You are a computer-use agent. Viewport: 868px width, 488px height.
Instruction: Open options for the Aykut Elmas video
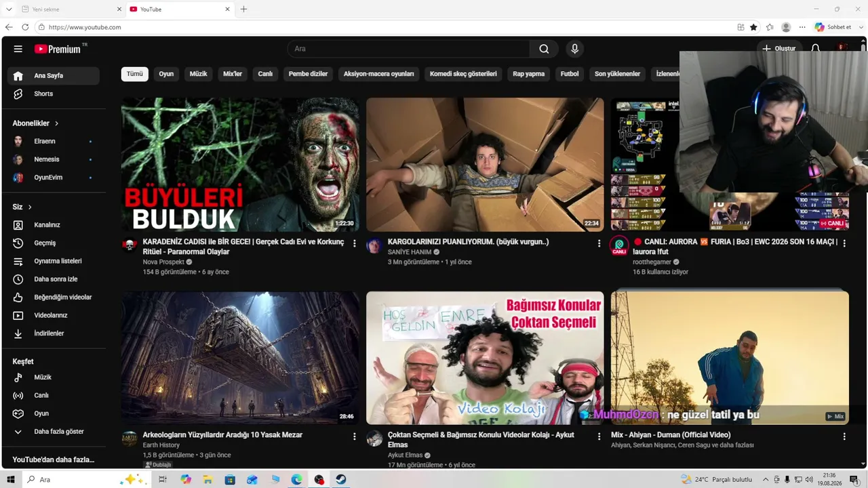[599, 437]
